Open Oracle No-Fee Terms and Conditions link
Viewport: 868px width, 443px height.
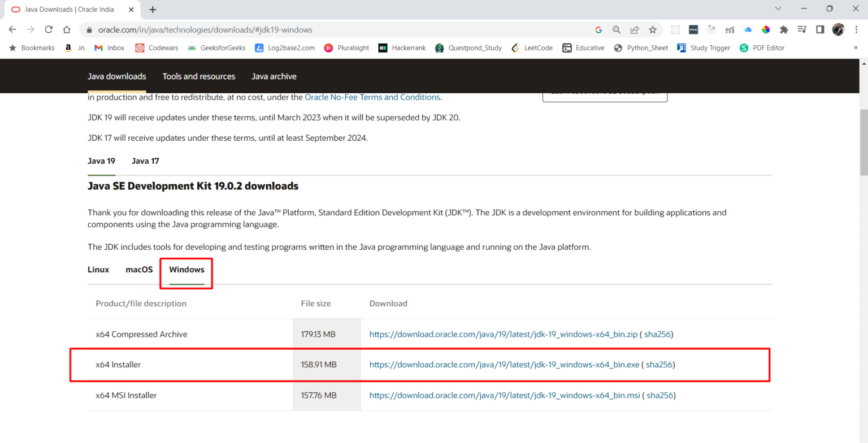(372, 97)
